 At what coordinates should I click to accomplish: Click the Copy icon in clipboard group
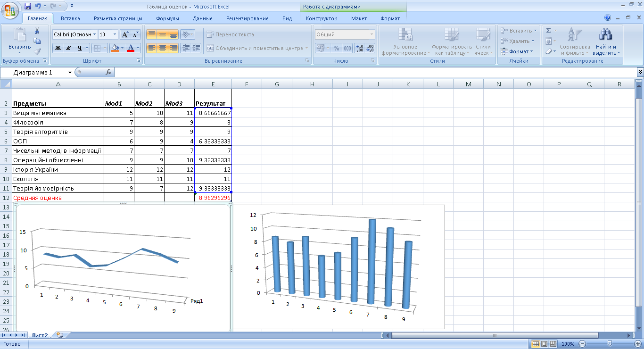(37, 41)
